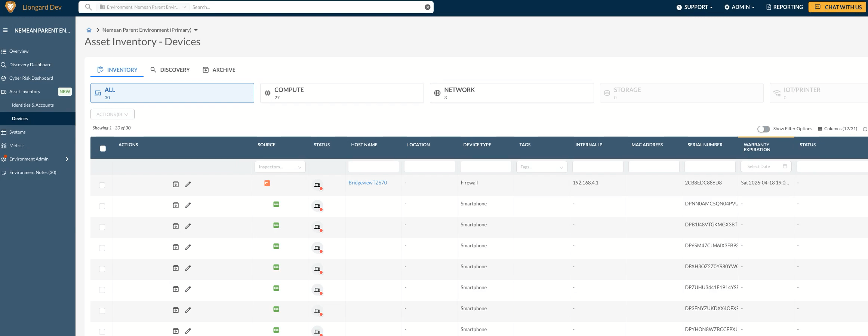Switch to the Discovery tab

pos(170,70)
